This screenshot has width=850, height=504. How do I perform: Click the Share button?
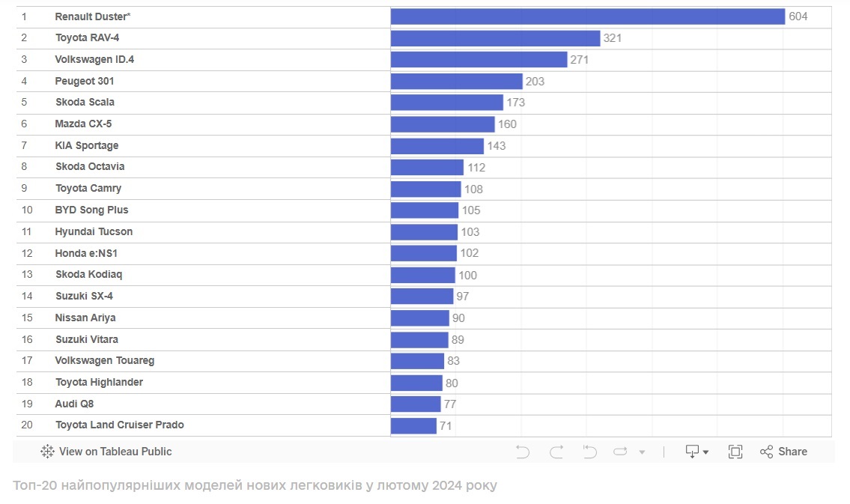click(x=783, y=452)
